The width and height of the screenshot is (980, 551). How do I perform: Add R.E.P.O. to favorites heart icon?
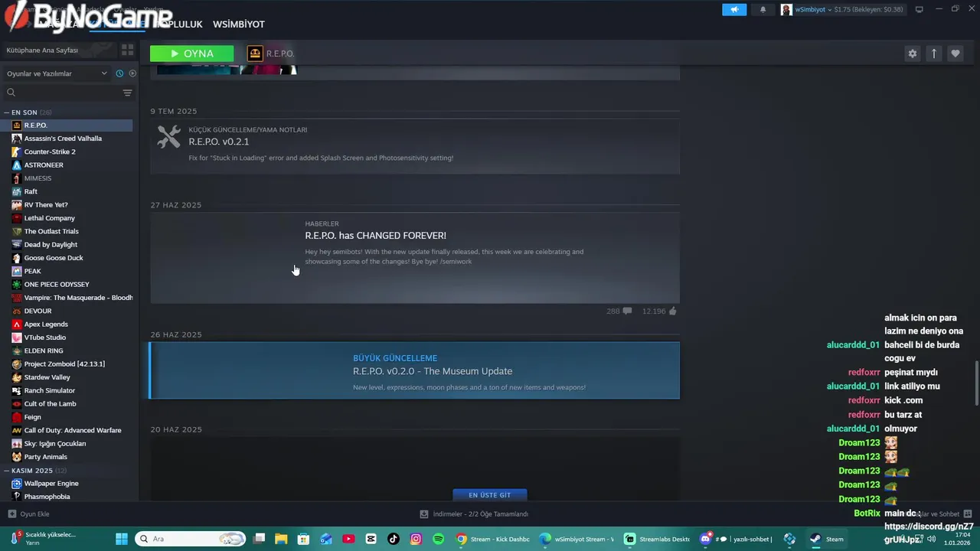(955, 54)
